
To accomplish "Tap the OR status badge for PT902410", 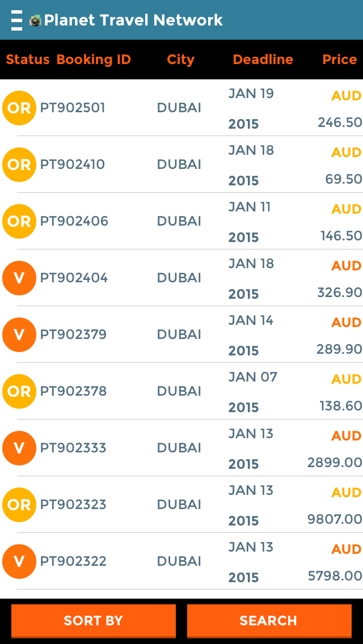I will click(x=19, y=164).
